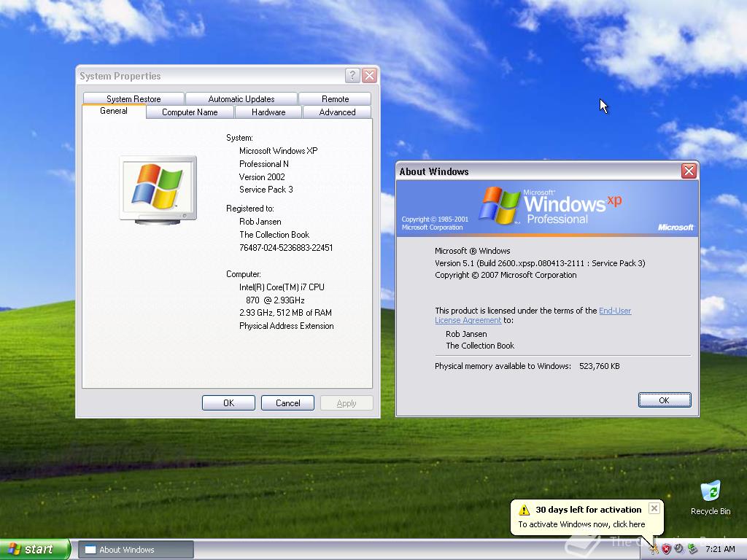Go to the Advanced tab

(337, 112)
